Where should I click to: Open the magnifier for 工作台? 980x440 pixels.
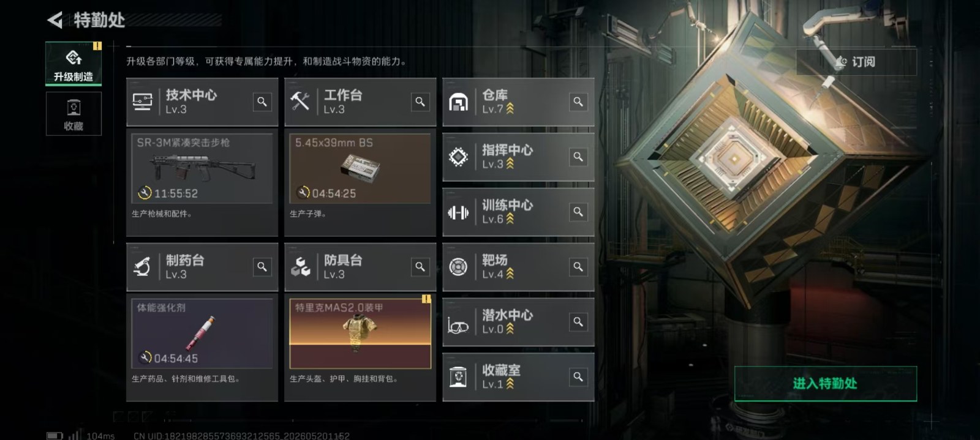[x=420, y=102]
